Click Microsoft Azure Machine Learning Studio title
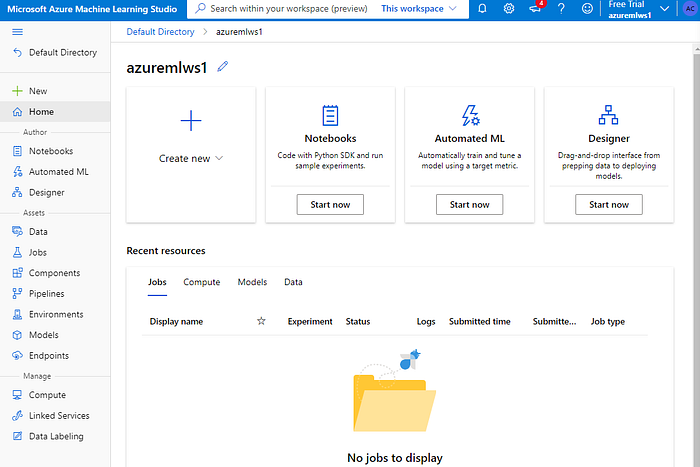Screen dimensions: 700x467 pos(92,9)
